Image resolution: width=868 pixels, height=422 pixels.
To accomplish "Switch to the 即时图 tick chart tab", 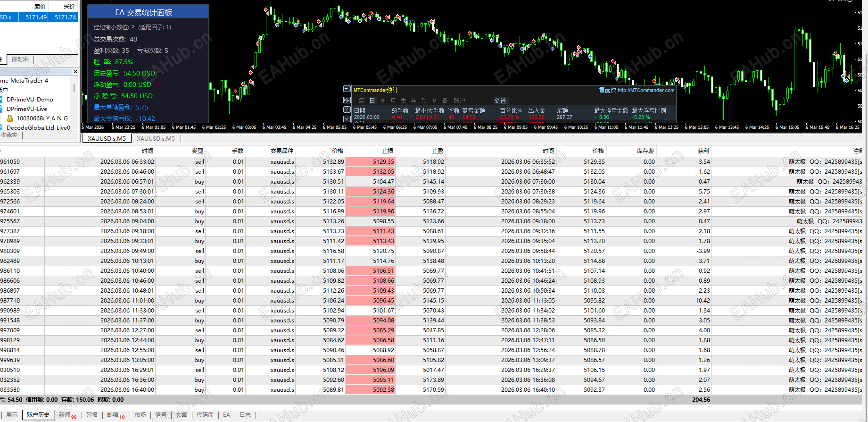I will click(20, 59).
